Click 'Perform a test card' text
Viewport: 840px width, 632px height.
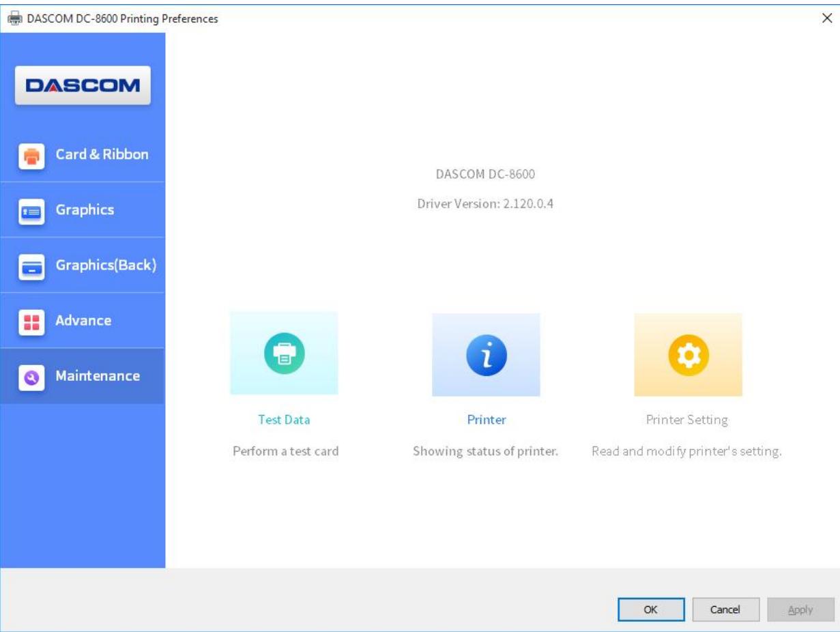point(286,451)
